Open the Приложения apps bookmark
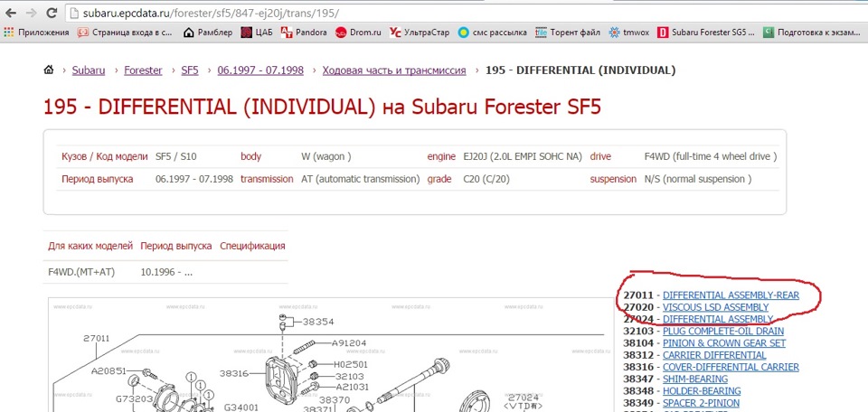This screenshot has height=412, width=868. [x=36, y=33]
